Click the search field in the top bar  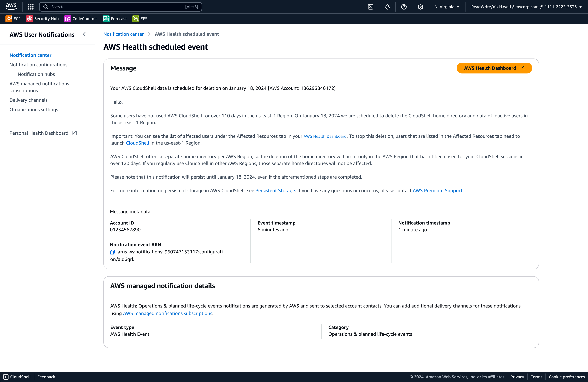[121, 7]
